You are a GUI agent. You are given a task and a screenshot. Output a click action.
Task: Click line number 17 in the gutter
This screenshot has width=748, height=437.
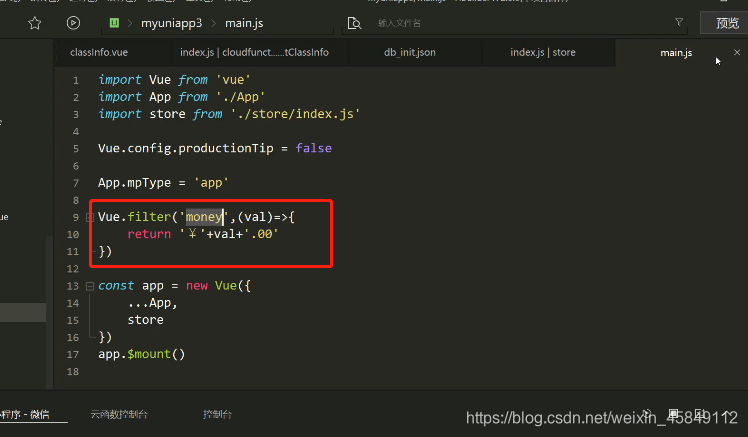[73, 354]
